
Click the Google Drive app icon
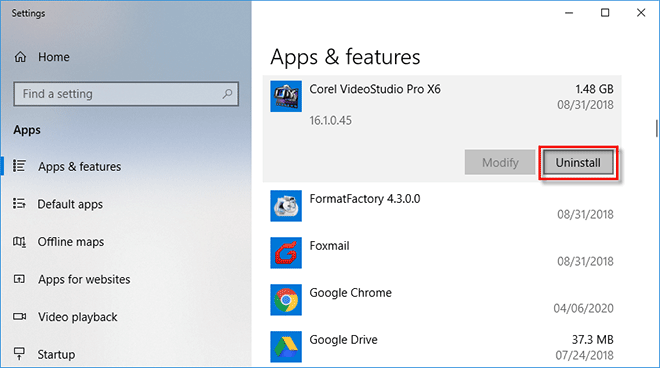pyautogui.click(x=286, y=347)
